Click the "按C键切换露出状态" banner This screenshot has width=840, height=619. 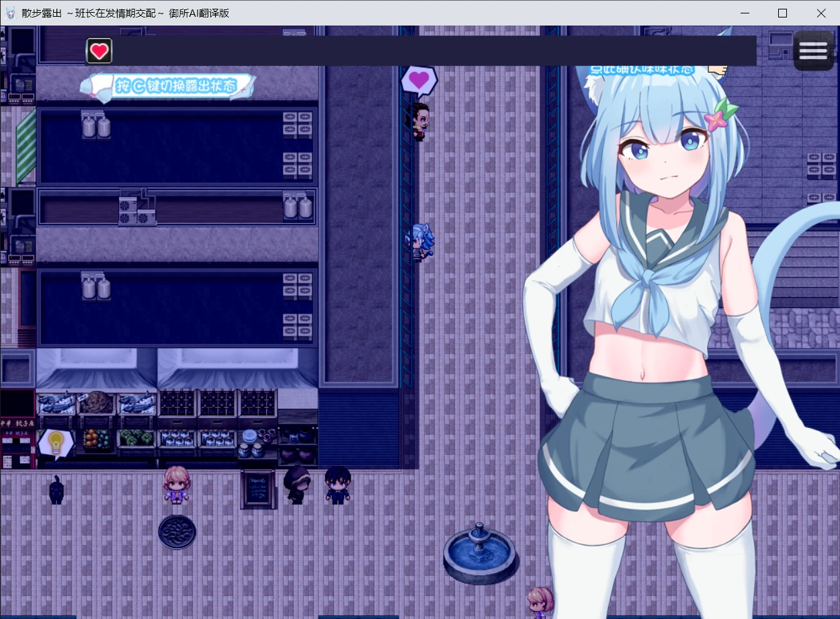[168, 87]
